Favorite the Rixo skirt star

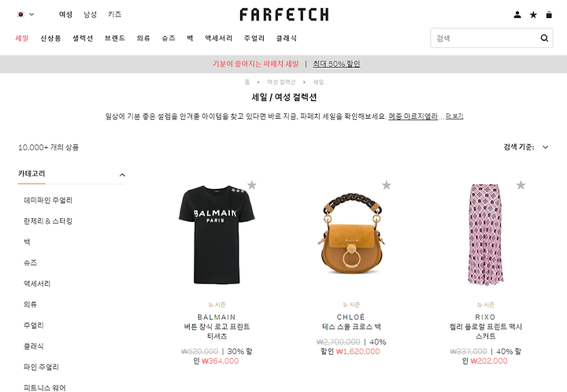[x=521, y=185]
